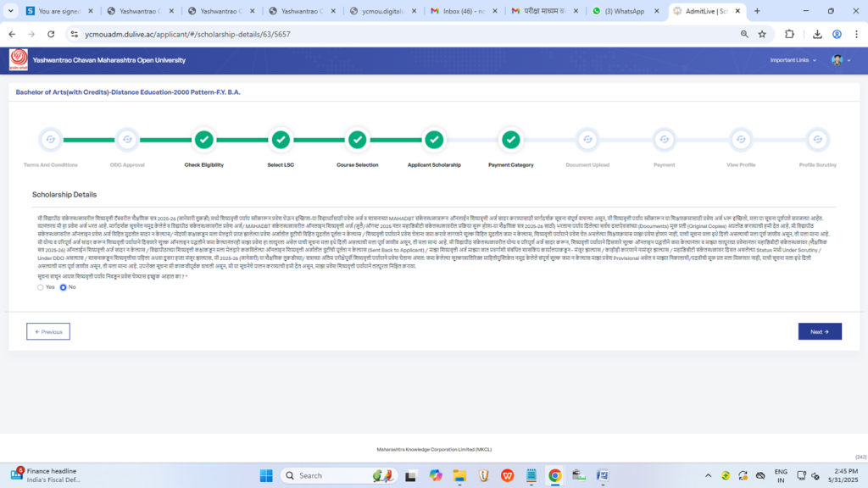Click the Check Eligibility step checkmark icon
The height and width of the screenshot is (488, 868).
(x=203, y=139)
